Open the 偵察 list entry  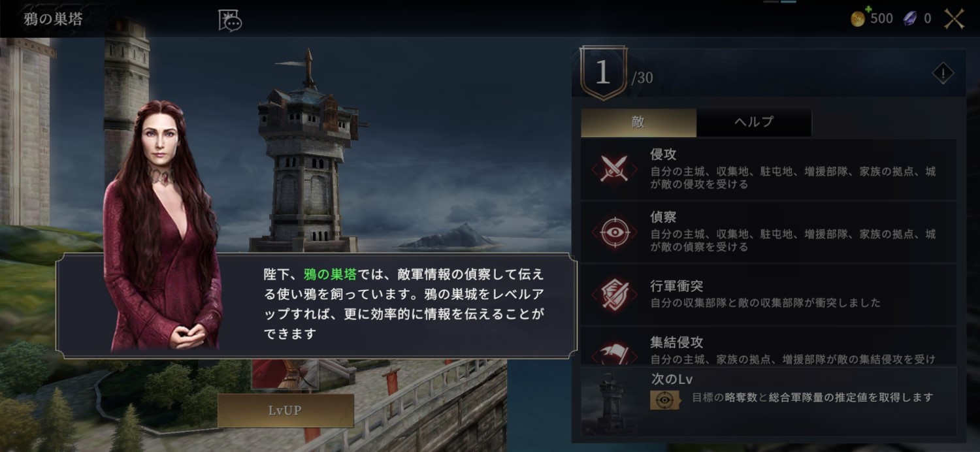pyautogui.click(x=768, y=232)
